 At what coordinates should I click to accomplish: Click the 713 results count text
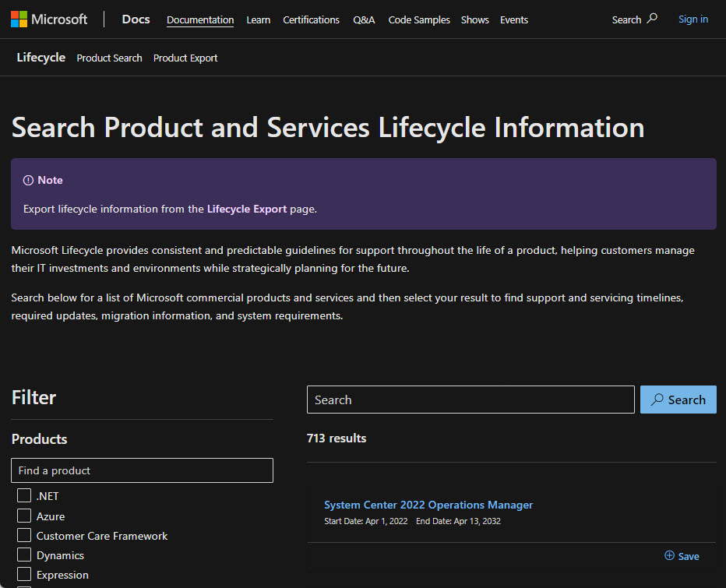point(337,438)
